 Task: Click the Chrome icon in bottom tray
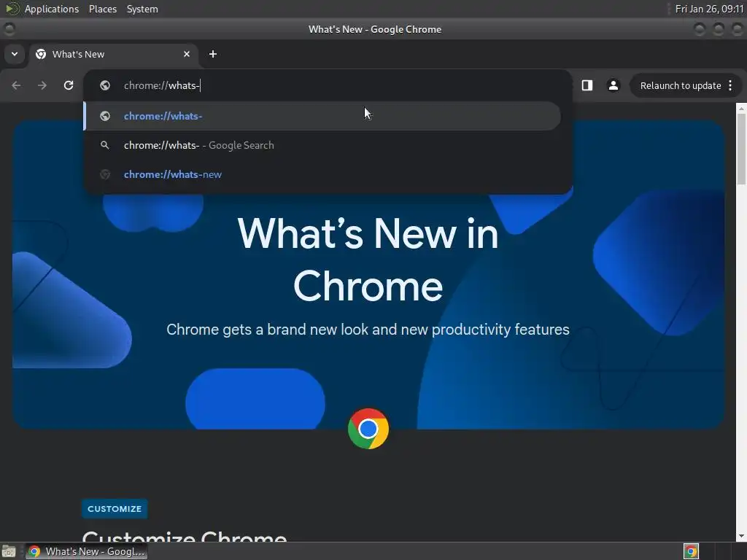pos(691,551)
